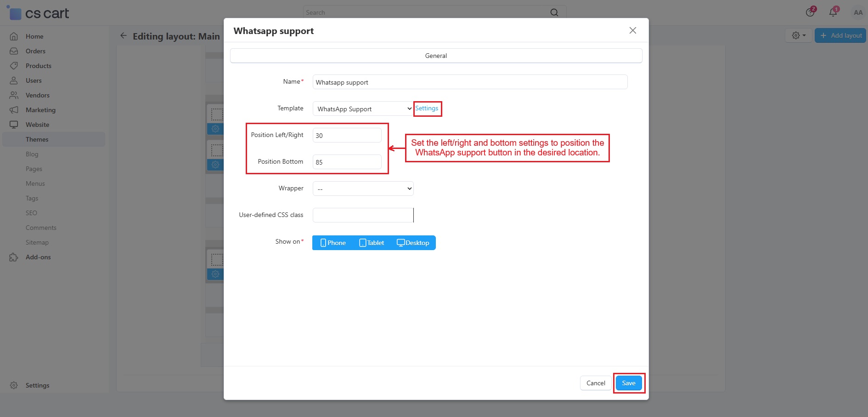
Task: Click the Save button
Action: click(x=628, y=383)
